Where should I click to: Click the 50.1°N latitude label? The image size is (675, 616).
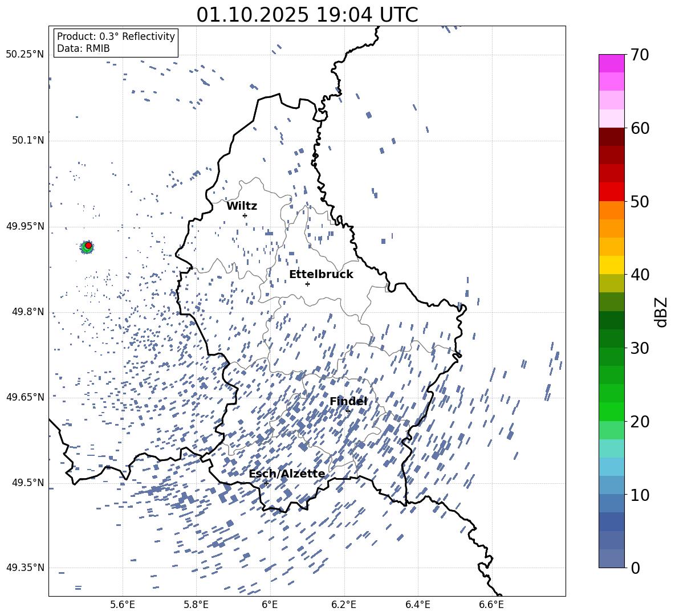coord(29,141)
